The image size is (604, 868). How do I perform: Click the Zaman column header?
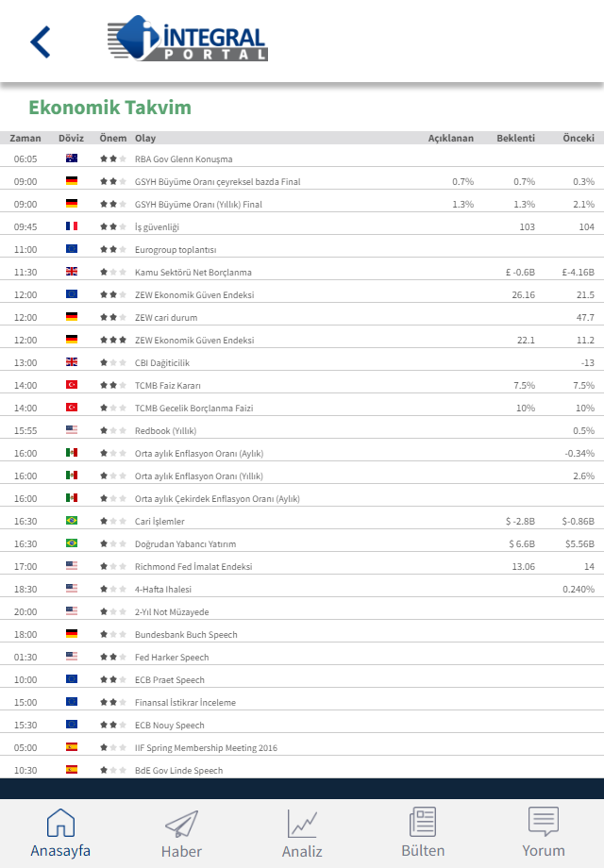tap(25, 138)
